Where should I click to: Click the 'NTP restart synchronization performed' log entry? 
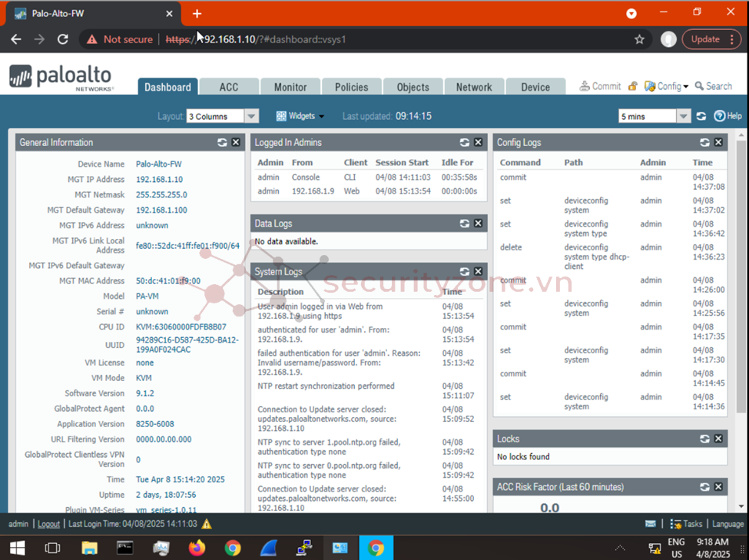pyautogui.click(x=326, y=386)
